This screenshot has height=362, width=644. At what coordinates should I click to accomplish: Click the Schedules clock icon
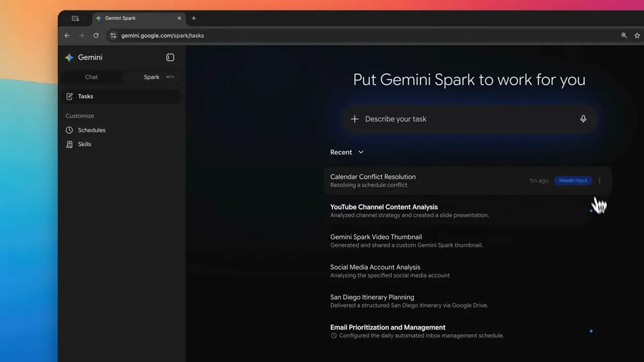pos(69,130)
